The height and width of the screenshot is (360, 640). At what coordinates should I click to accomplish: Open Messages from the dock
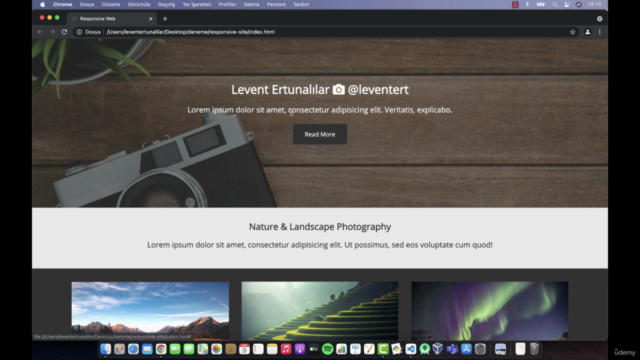click(189, 349)
